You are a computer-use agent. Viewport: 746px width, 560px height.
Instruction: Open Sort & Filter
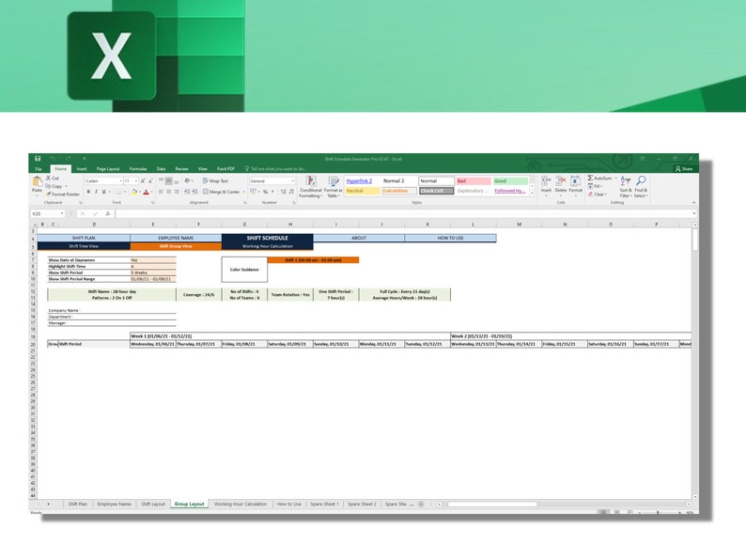pyautogui.click(x=626, y=186)
